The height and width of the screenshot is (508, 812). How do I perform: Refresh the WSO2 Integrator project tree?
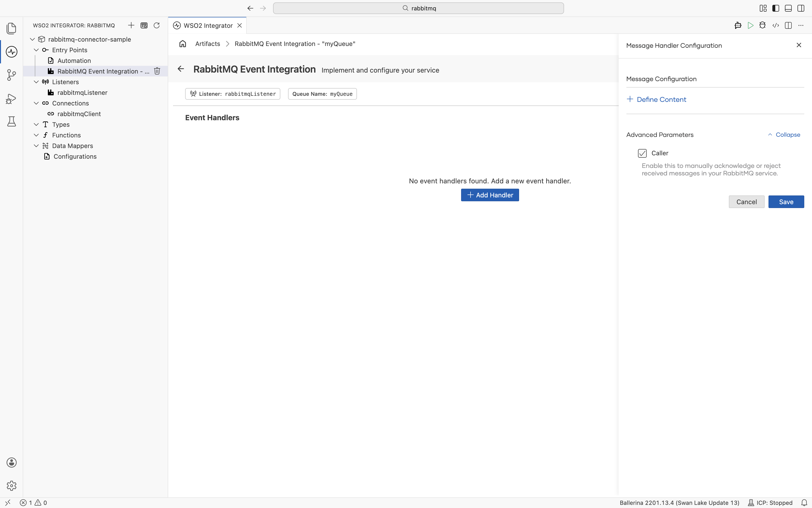tap(157, 25)
